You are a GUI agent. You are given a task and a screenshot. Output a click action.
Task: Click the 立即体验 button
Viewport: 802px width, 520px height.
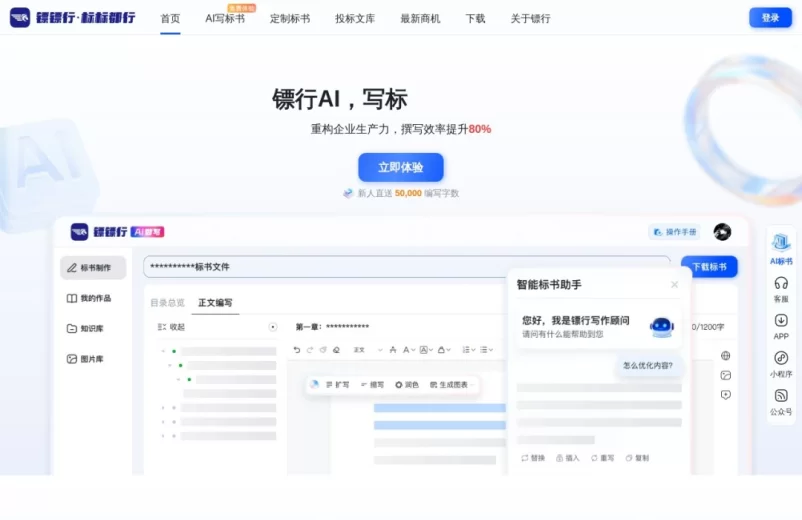coord(400,167)
